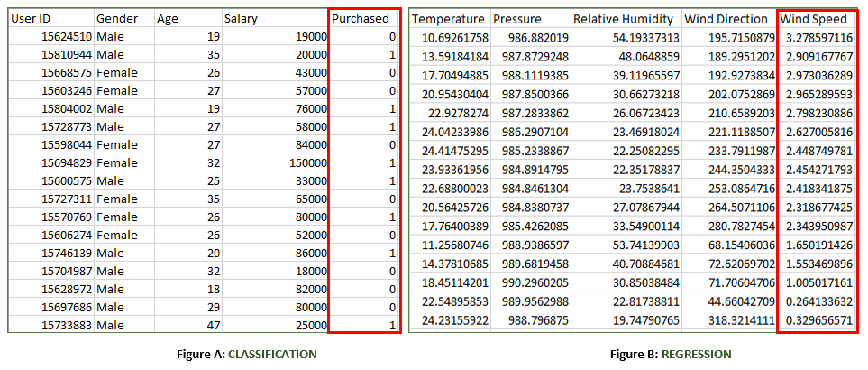Click the Temperature column header
The image size is (868, 370).
pos(451,19)
